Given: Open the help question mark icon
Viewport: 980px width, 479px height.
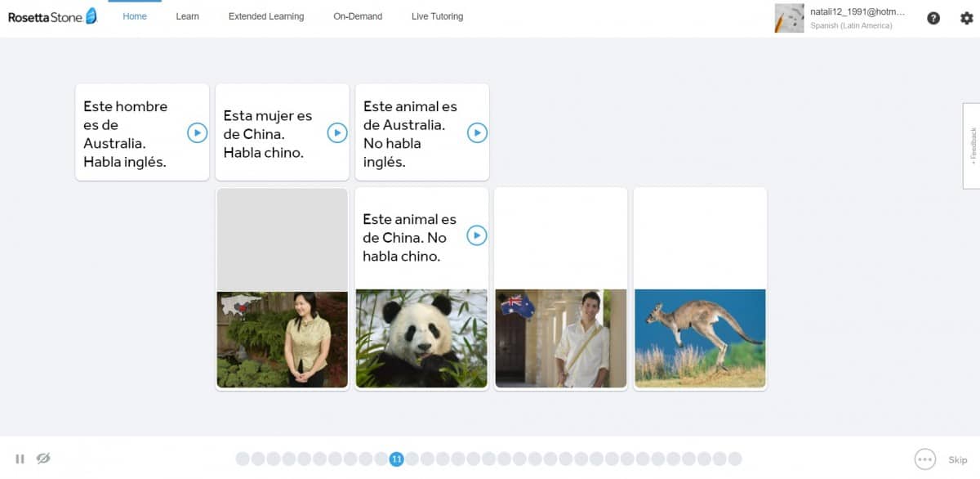Looking at the screenshot, I should 933,18.
